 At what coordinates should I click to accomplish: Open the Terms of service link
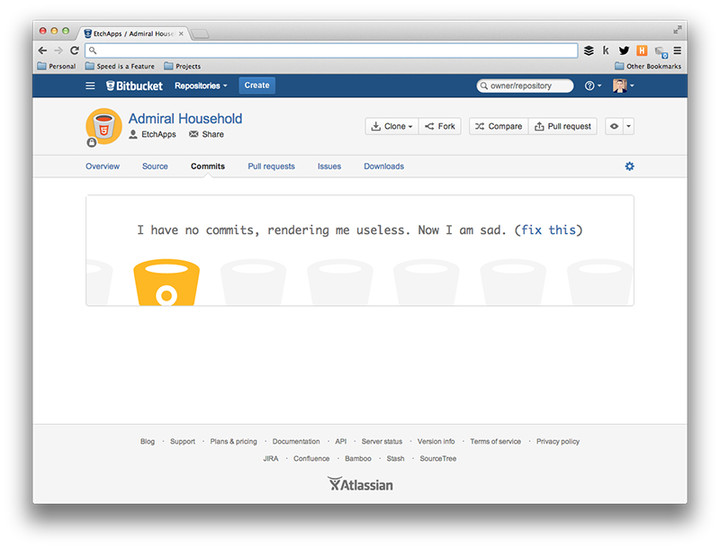tap(495, 442)
